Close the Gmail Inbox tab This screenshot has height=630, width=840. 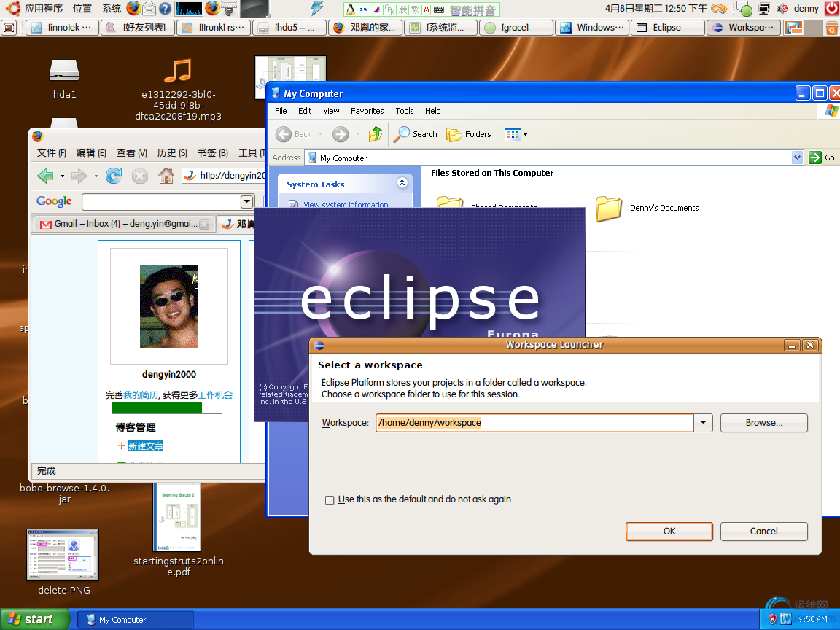tap(204, 225)
